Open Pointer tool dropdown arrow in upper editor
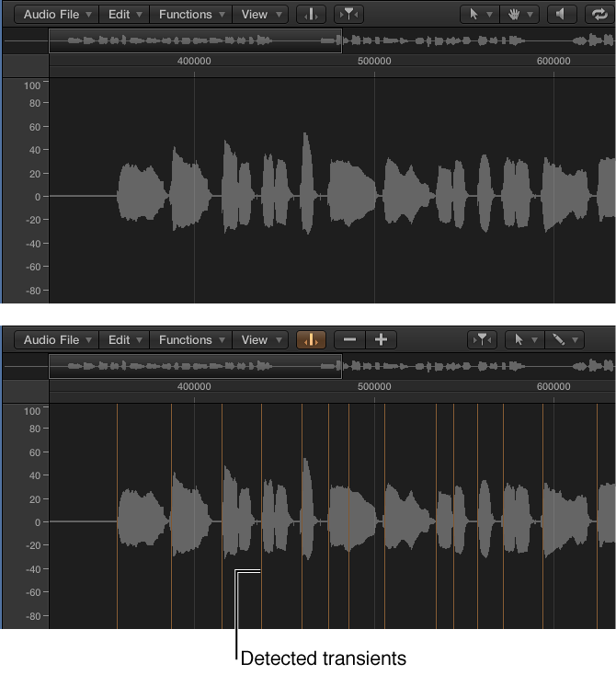 tap(490, 15)
